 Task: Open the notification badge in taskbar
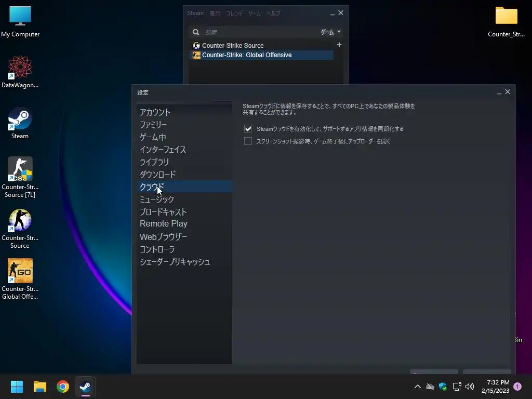point(517,387)
